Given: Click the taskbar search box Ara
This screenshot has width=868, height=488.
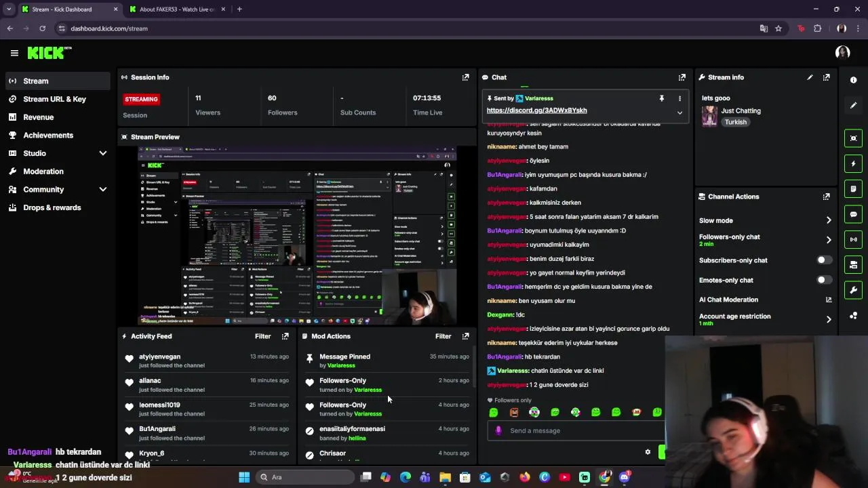Looking at the screenshot, I should click(305, 477).
